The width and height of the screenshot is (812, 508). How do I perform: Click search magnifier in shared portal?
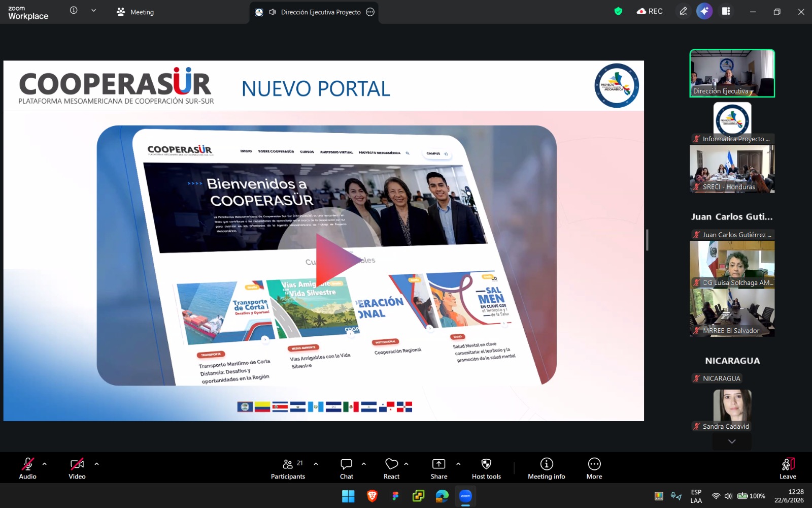tap(408, 153)
